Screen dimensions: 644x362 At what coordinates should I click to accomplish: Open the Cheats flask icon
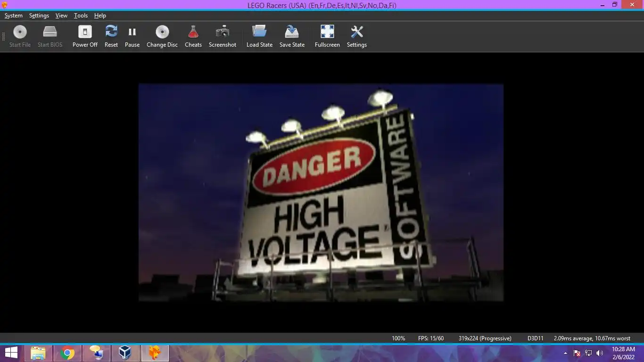tap(193, 36)
